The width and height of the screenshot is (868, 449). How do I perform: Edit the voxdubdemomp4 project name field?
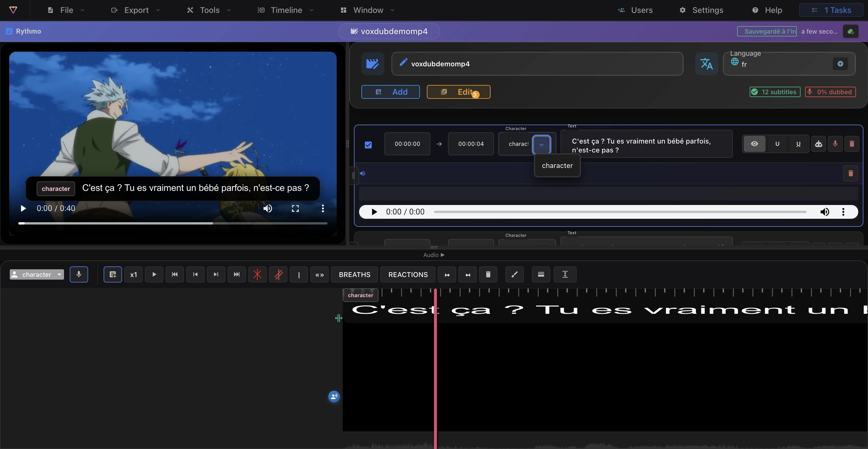537,64
